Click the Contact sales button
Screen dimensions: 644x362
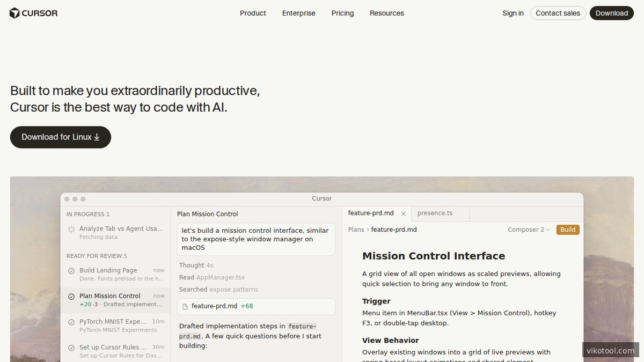[x=558, y=13]
